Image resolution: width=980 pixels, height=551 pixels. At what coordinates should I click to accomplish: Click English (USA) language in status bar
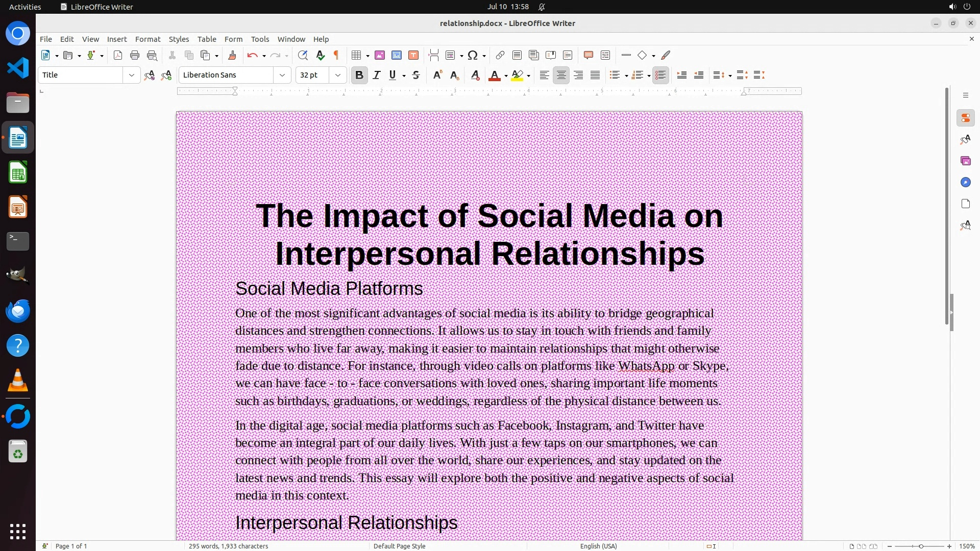598,546
